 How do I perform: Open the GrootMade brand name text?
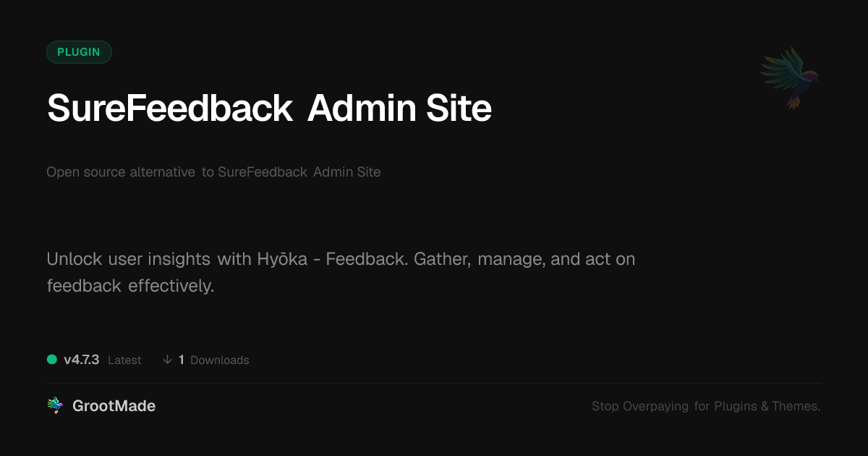pos(114,406)
